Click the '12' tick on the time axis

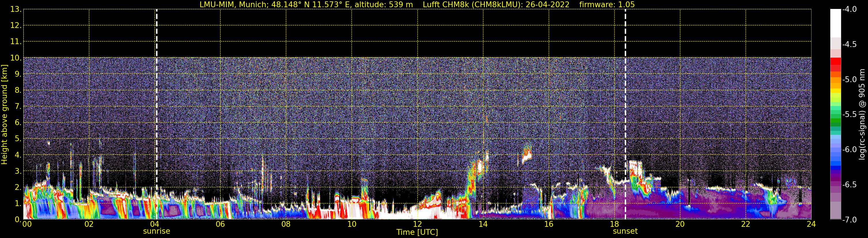pyautogui.click(x=417, y=224)
